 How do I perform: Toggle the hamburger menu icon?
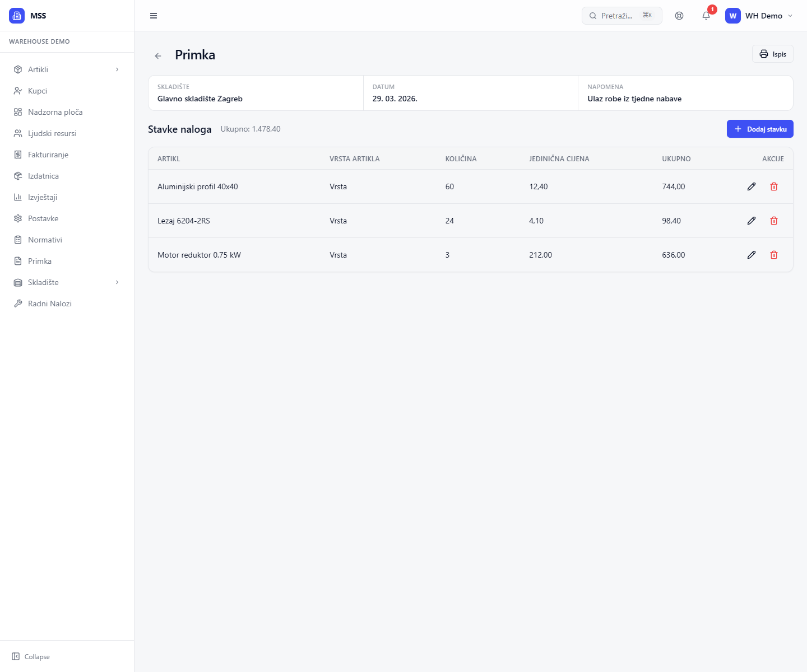click(x=154, y=16)
